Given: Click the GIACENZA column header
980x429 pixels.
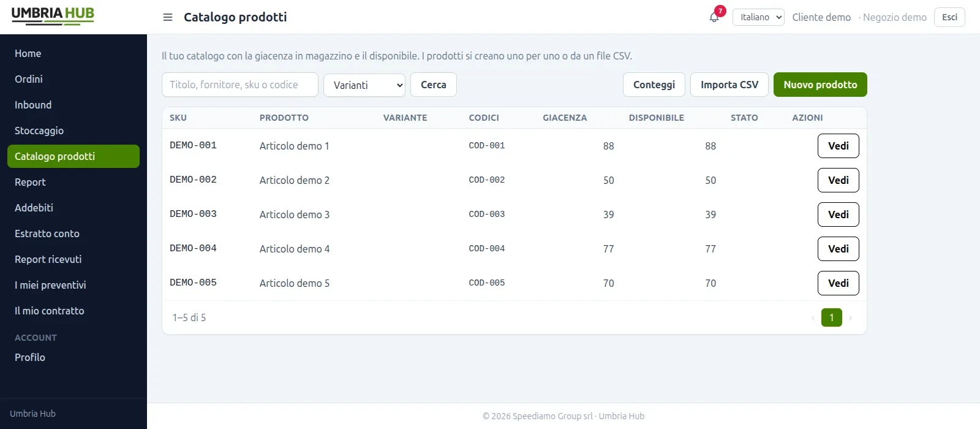Looking at the screenshot, I should (565, 118).
